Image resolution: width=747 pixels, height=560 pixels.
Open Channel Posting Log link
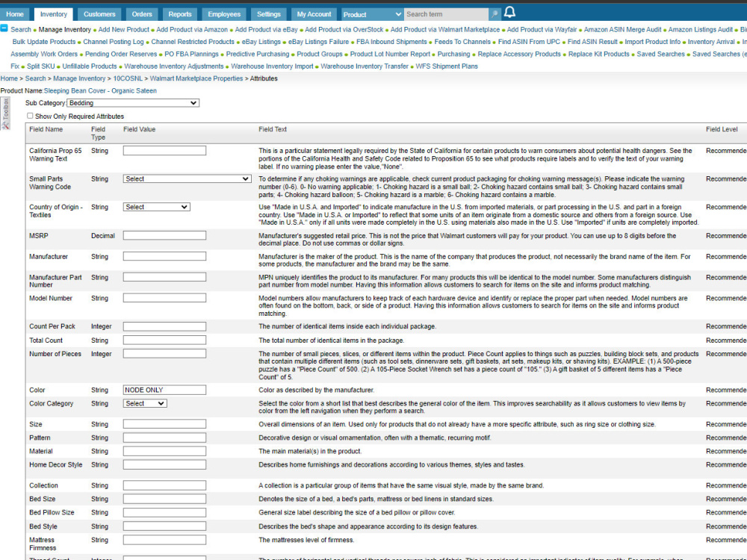click(114, 42)
